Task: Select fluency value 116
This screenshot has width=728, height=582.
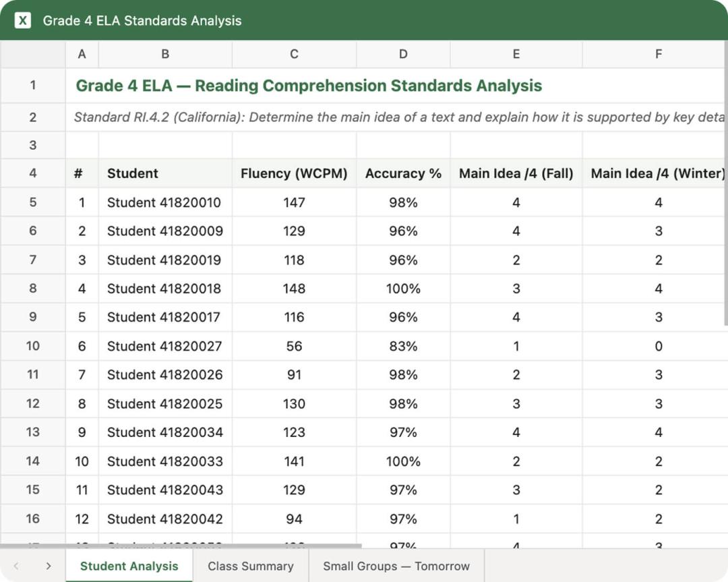Action: pyautogui.click(x=294, y=317)
